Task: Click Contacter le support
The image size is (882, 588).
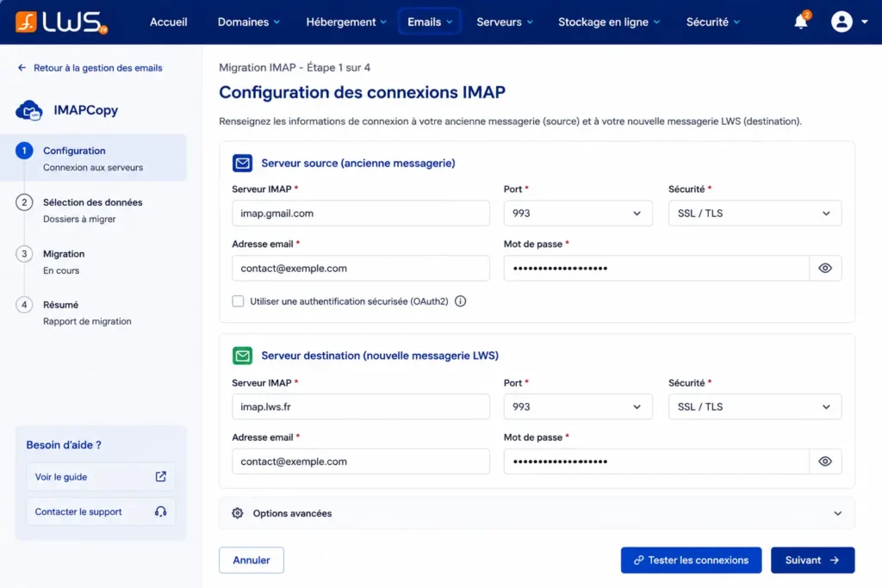Action: pos(101,511)
